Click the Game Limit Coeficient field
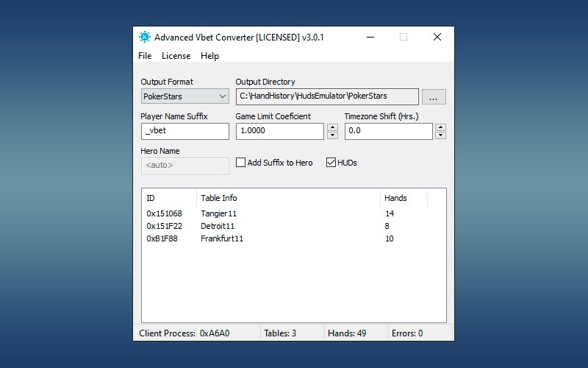 (279, 131)
